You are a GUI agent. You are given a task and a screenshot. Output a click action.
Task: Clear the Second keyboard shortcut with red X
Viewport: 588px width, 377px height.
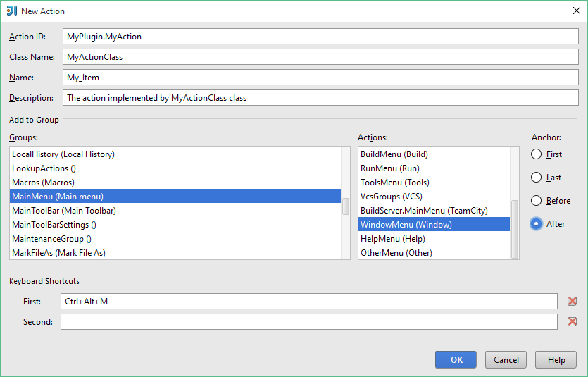(x=572, y=322)
